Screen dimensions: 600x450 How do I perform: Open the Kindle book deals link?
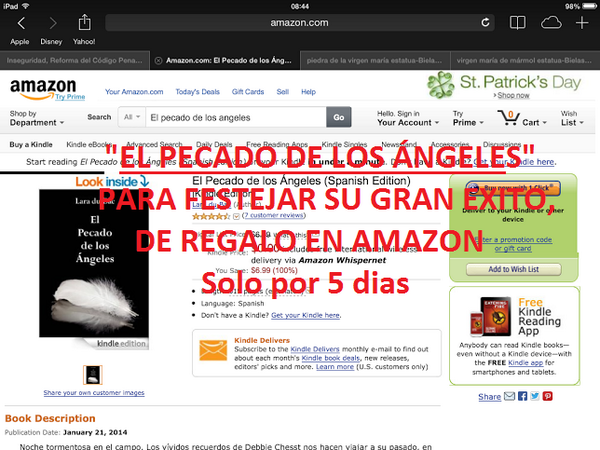click(331, 358)
